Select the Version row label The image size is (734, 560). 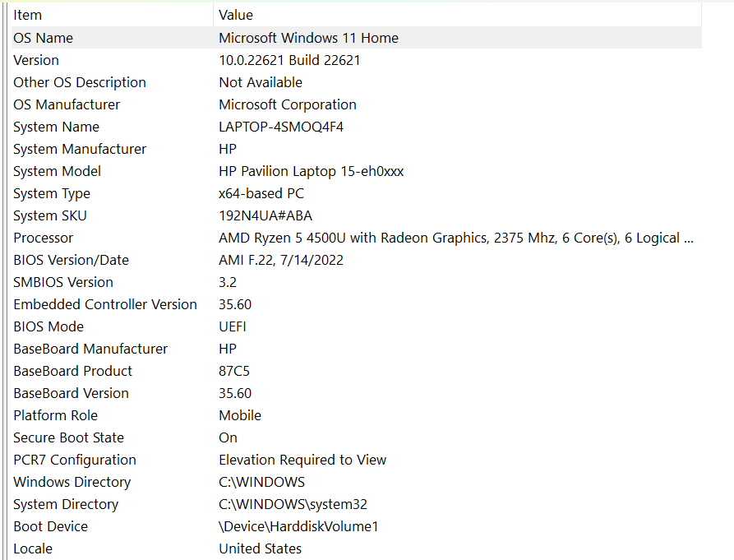36,60
